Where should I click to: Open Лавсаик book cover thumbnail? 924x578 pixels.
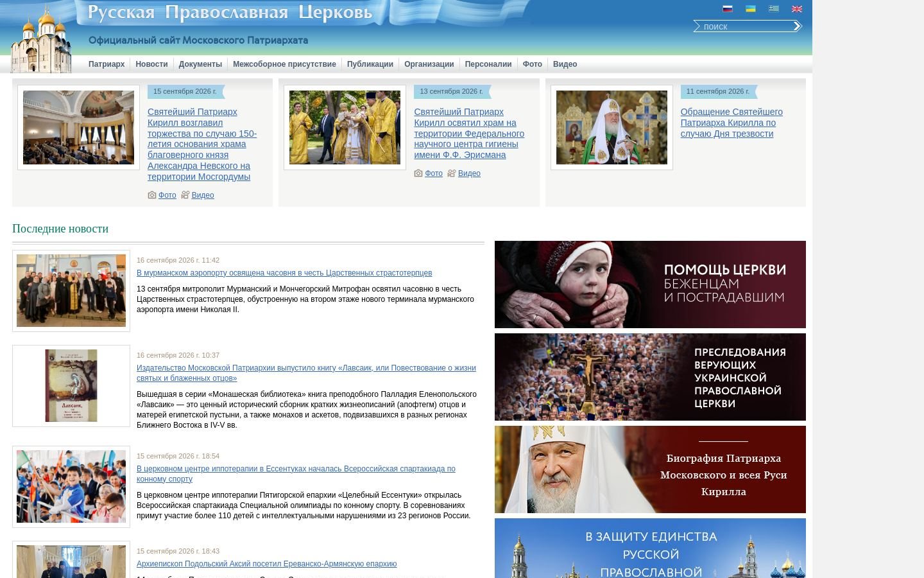71,386
